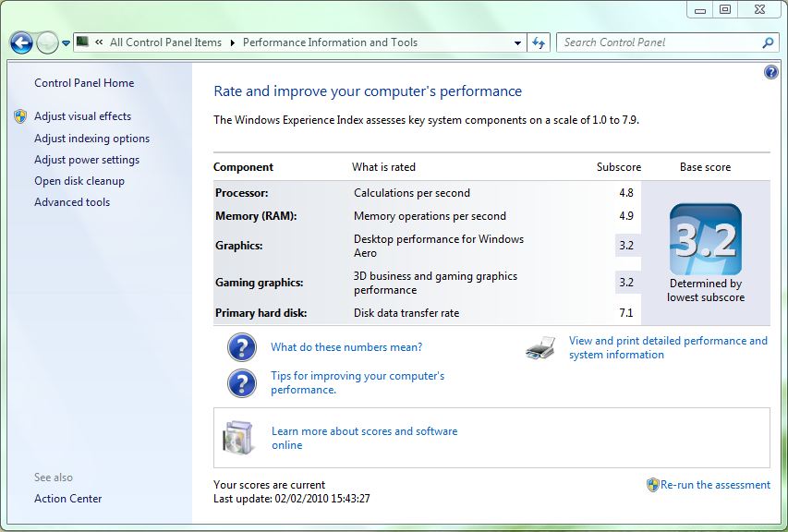
Task: Click question icon beside performance tips
Action: pyautogui.click(x=242, y=383)
